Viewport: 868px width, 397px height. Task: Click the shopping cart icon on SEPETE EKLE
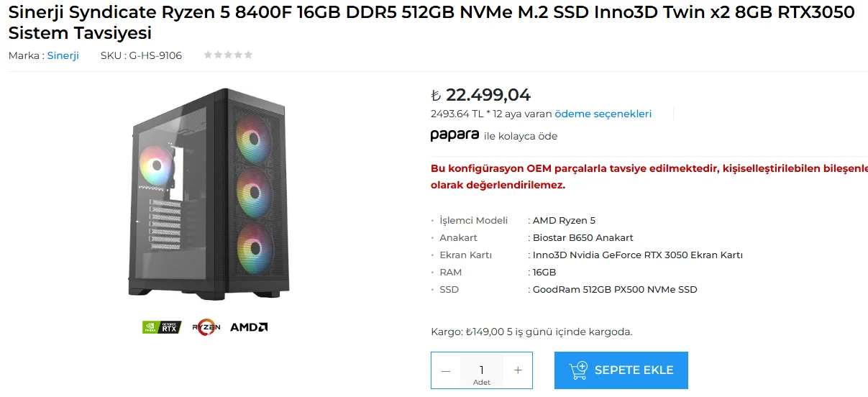pyautogui.click(x=578, y=370)
